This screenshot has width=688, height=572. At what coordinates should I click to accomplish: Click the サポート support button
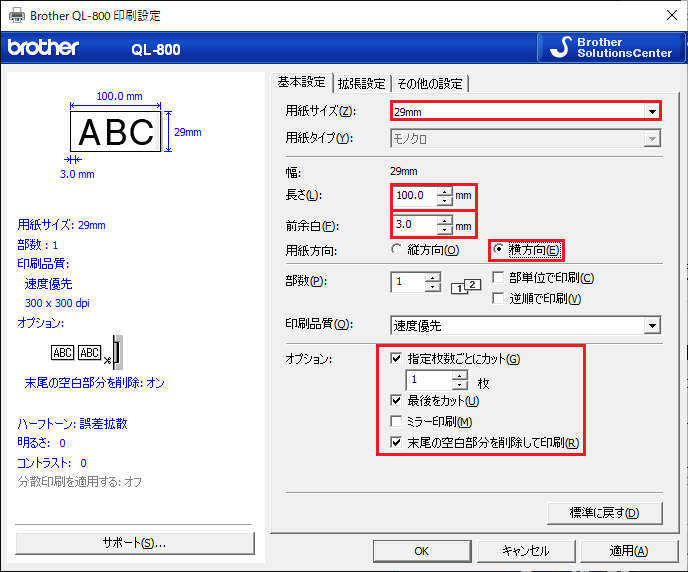[x=135, y=543]
